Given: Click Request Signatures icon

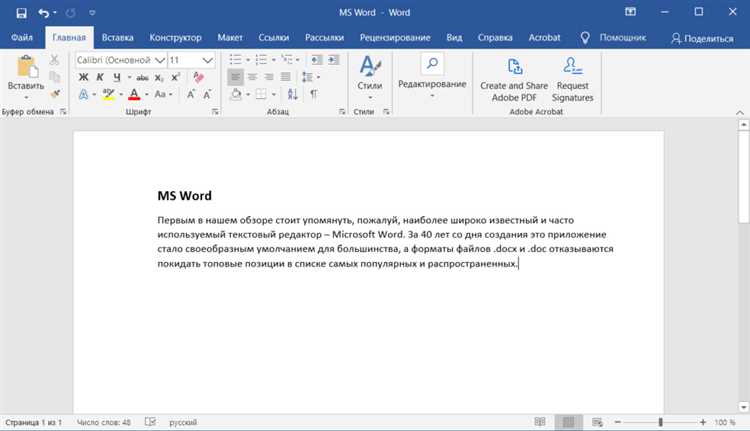Looking at the screenshot, I should [x=573, y=66].
